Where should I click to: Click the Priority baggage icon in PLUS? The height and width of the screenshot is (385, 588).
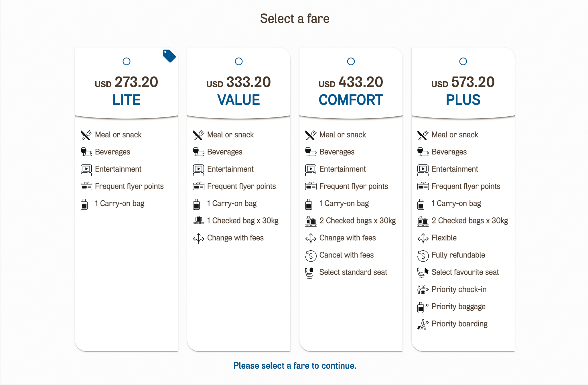[423, 307]
